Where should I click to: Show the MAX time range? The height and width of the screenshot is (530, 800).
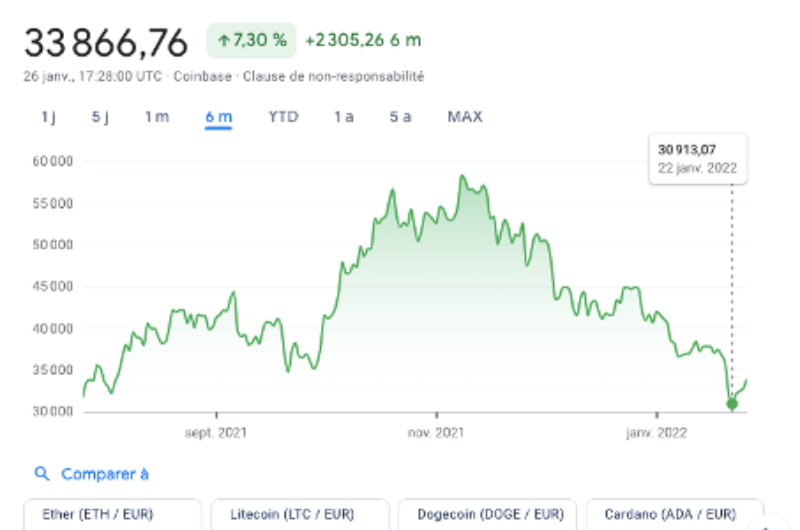pos(465,117)
